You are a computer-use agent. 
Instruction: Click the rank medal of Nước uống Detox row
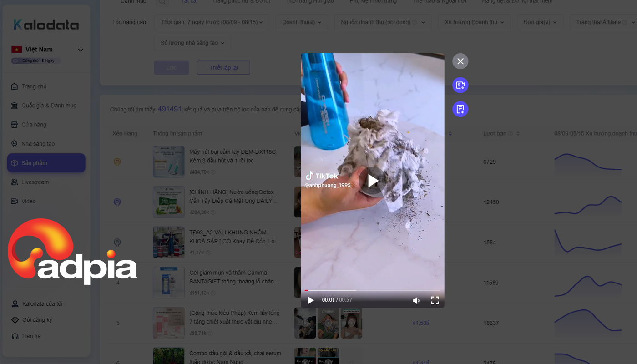click(x=117, y=202)
